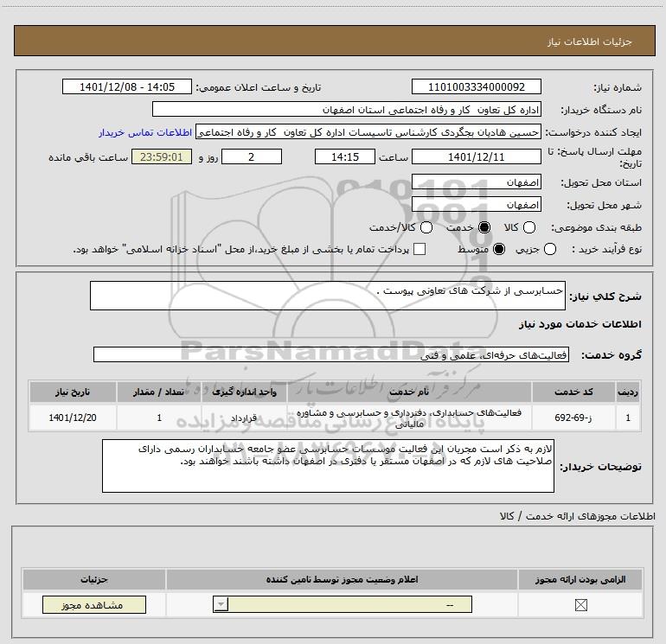The height and width of the screenshot is (644, 666).
Task: Click service code cell ز-69-692
Action: tap(573, 418)
